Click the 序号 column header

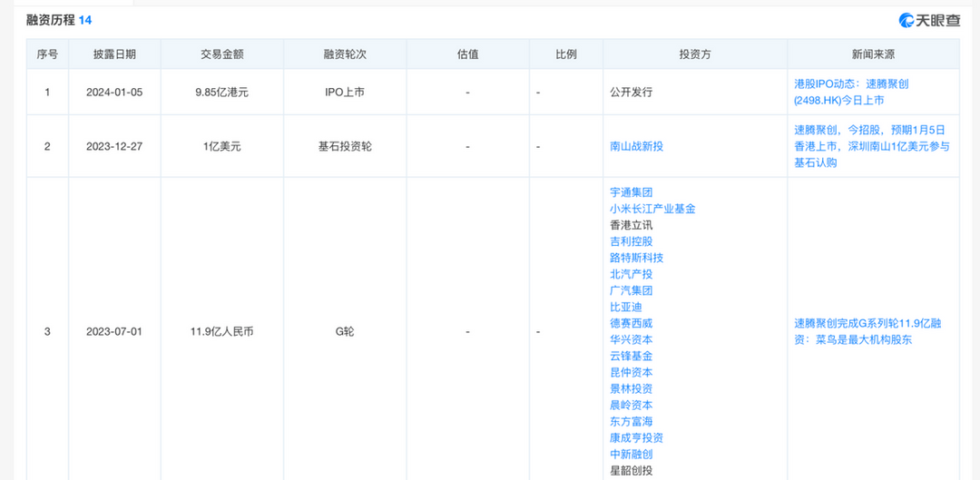coord(47,54)
